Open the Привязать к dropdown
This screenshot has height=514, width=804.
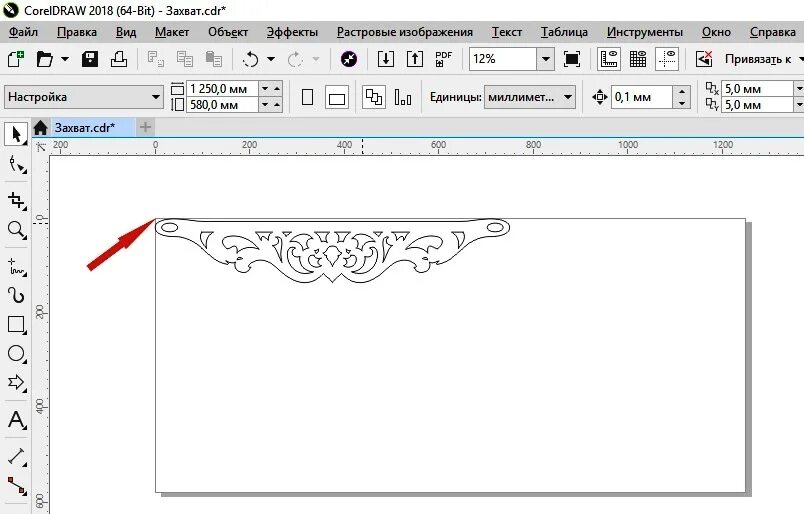(763, 59)
